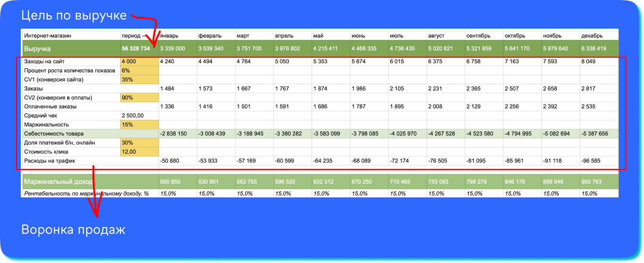Select January margin income cell 500 850
Image resolution: width=644 pixels, height=263 pixels.
[x=170, y=182]
